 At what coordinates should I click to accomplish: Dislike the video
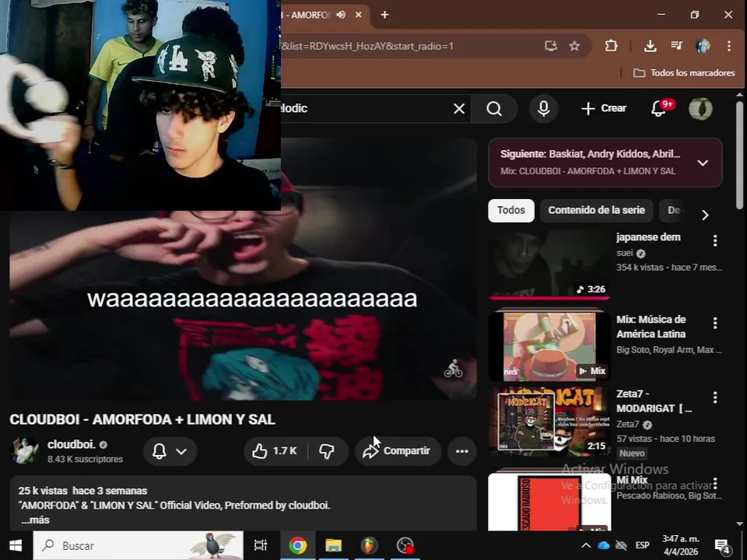click(328, 451)
